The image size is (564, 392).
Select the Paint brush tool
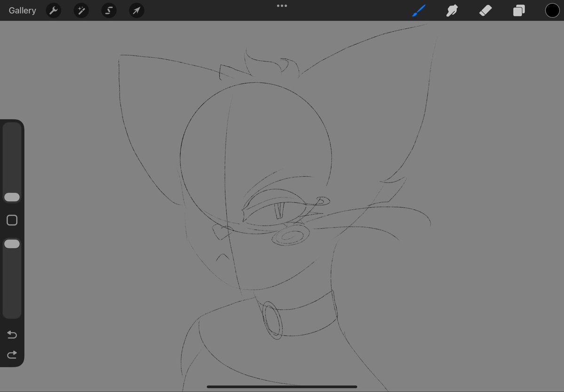419,10
